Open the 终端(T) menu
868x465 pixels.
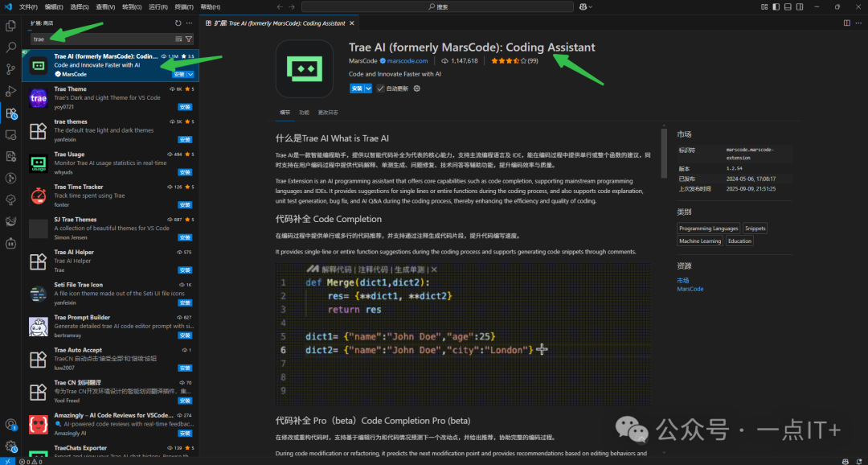coord(184,6)
